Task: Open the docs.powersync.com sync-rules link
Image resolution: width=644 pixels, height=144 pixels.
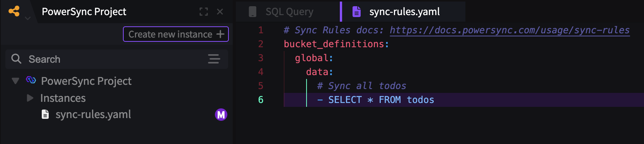Action: pyautogui.click(x=509, y=30)
